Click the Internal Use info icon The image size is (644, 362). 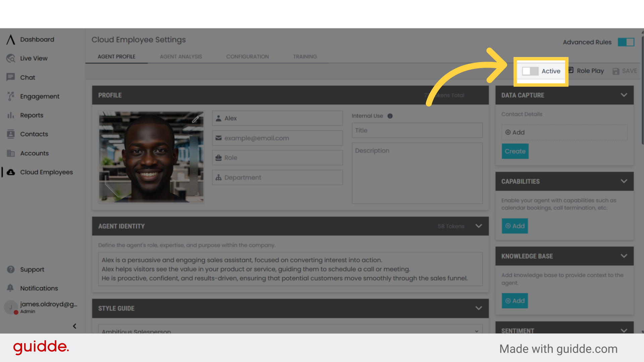click(390, 116)
